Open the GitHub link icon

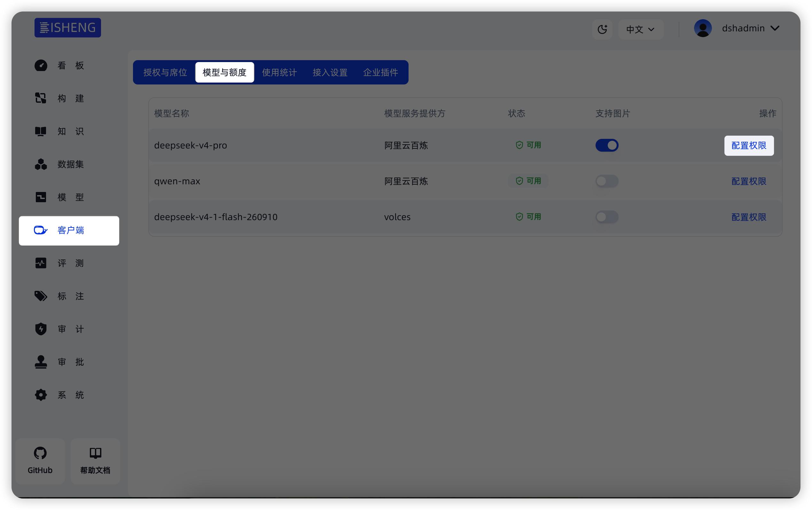pyautogui.click(x=40, y=453)
